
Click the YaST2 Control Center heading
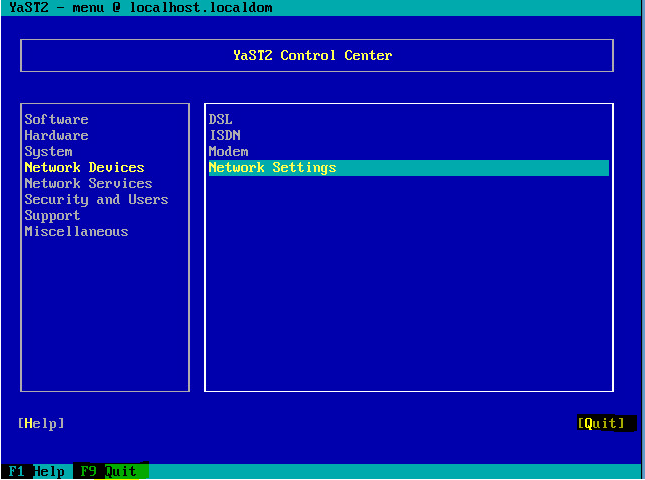[313, 56]
